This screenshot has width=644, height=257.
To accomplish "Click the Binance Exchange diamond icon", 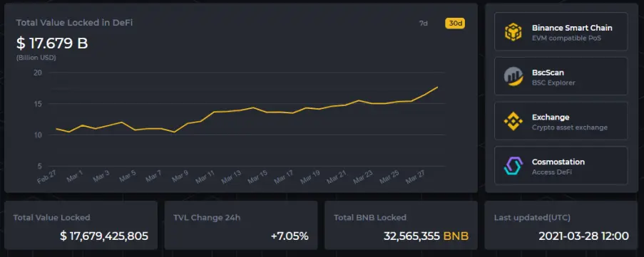I will point(513,121).
